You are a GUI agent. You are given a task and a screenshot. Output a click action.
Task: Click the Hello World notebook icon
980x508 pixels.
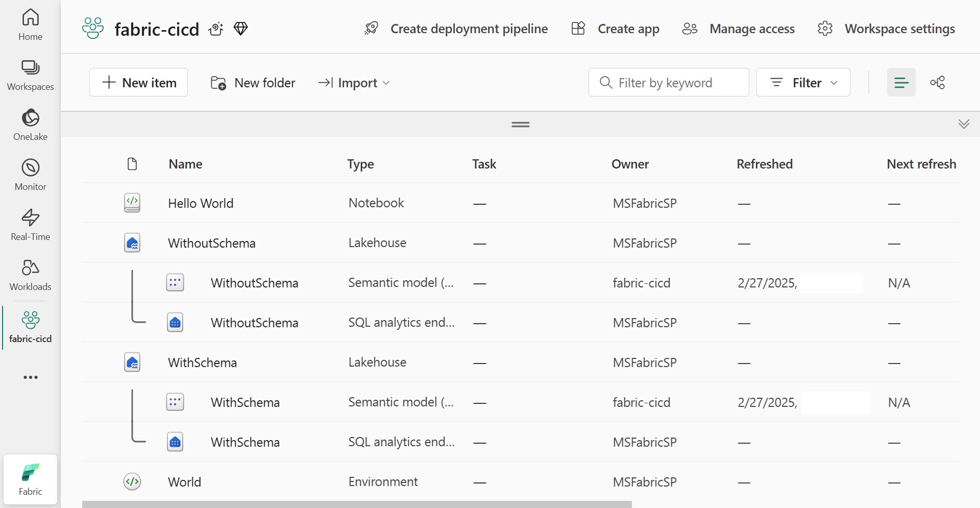132,203
